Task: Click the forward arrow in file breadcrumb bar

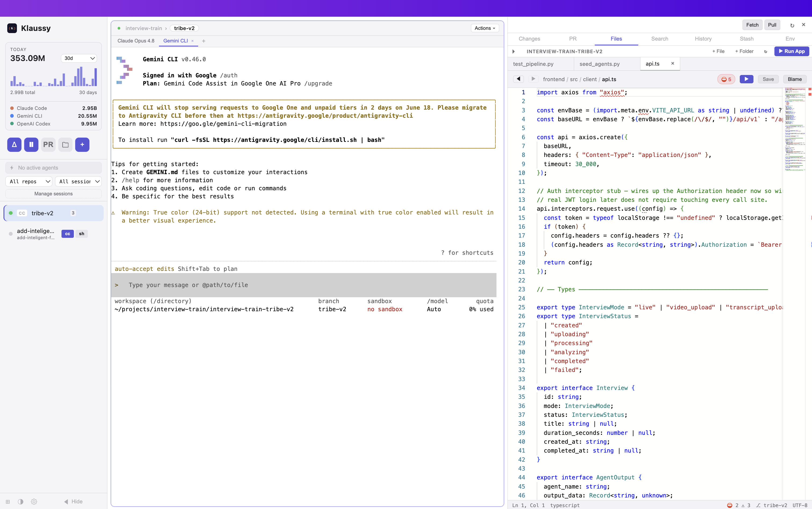Action: [x=533, y=79]
